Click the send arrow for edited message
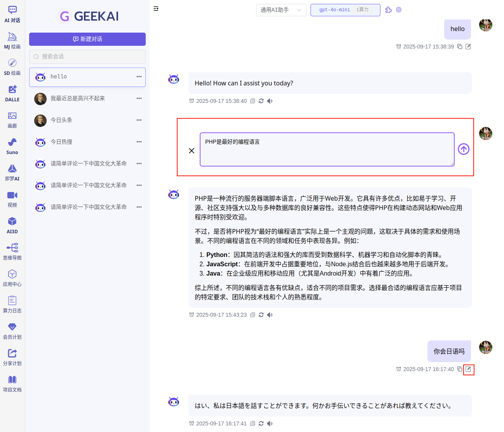This screenshot has width=504, height=432. [x=463, y=149]
